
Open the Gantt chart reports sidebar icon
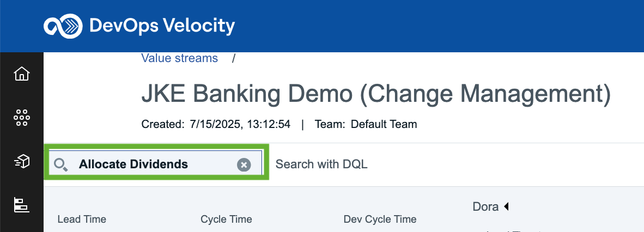tap(22, 204)
